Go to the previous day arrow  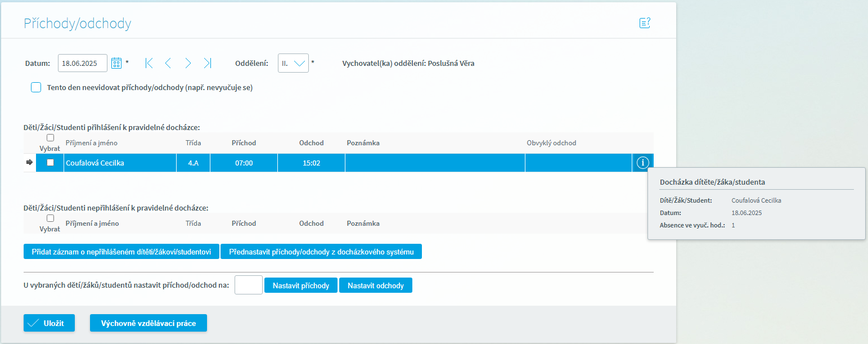coord(168,63)
